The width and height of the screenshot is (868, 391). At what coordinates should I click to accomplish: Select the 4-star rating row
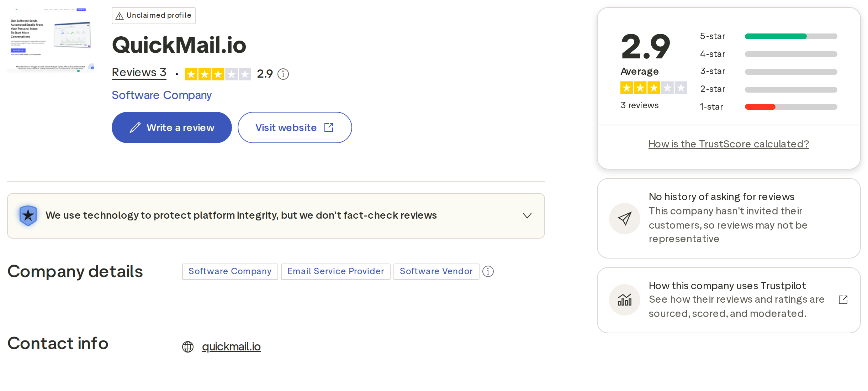(768, 54)
